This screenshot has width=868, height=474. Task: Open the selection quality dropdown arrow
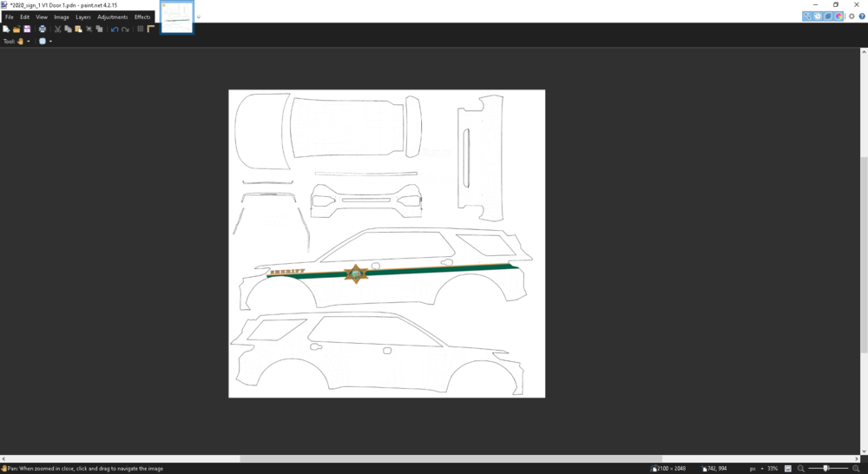[50, 41]
